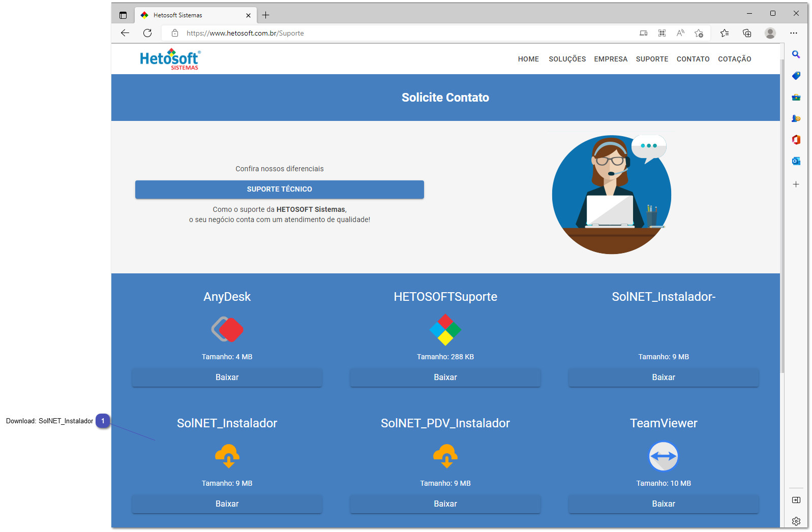Click the TeamViewer arrows icon
Screen dimensions: 812x532
[x=664, y=456]
